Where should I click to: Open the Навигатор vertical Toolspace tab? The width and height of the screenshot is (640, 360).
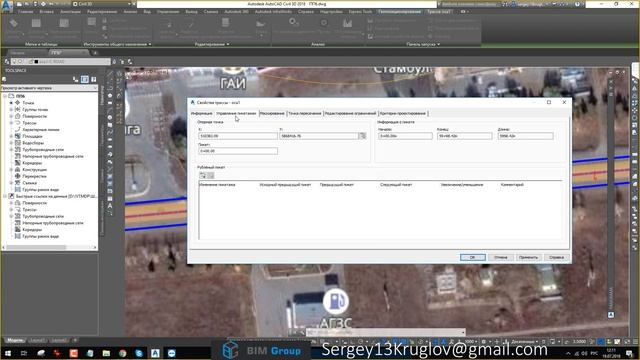tap(102, 96)
